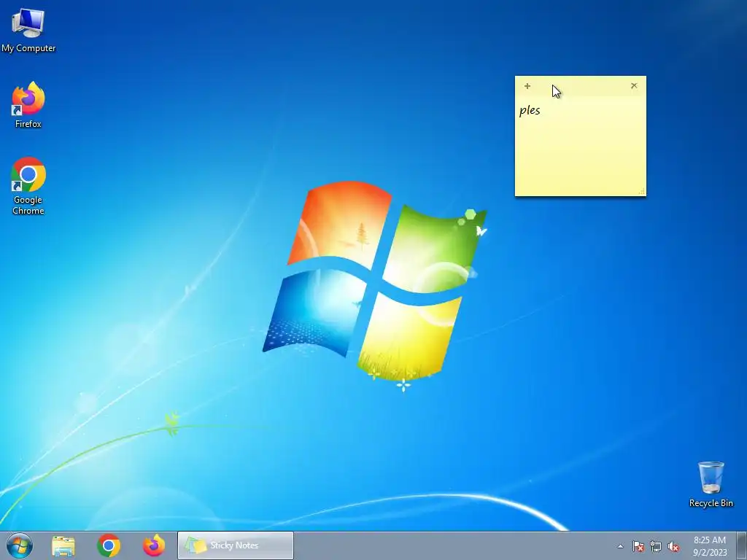This screenshot has height=560, width=747.
Task: Open Action Center flag tray icon
Action: (638, 546)
